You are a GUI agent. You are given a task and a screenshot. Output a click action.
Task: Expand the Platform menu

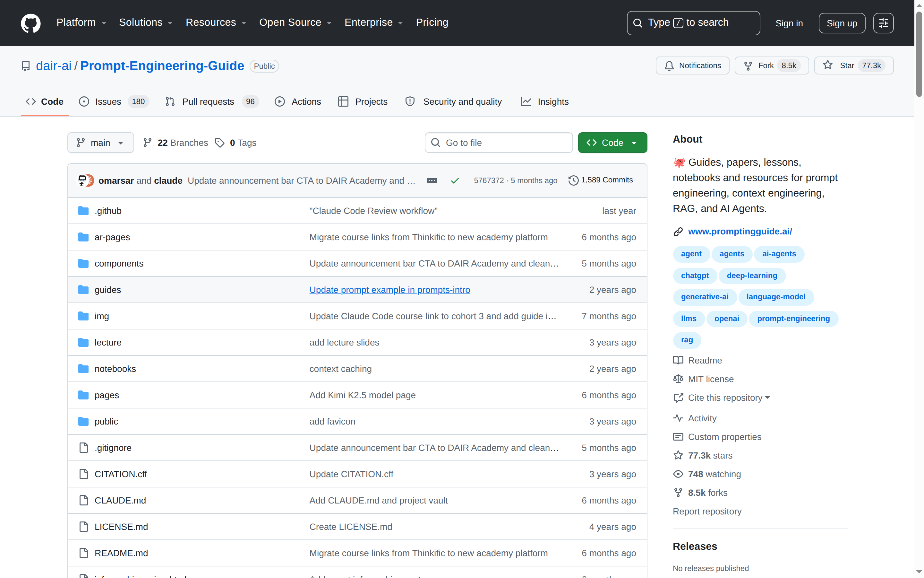[x=81, y=22]
